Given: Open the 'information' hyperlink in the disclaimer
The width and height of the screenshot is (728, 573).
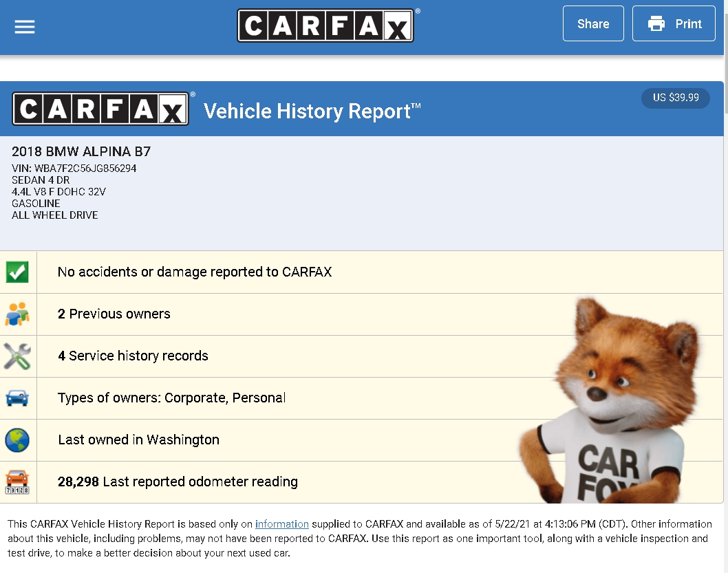Looking at the screenshot, I should coord(282,524).
